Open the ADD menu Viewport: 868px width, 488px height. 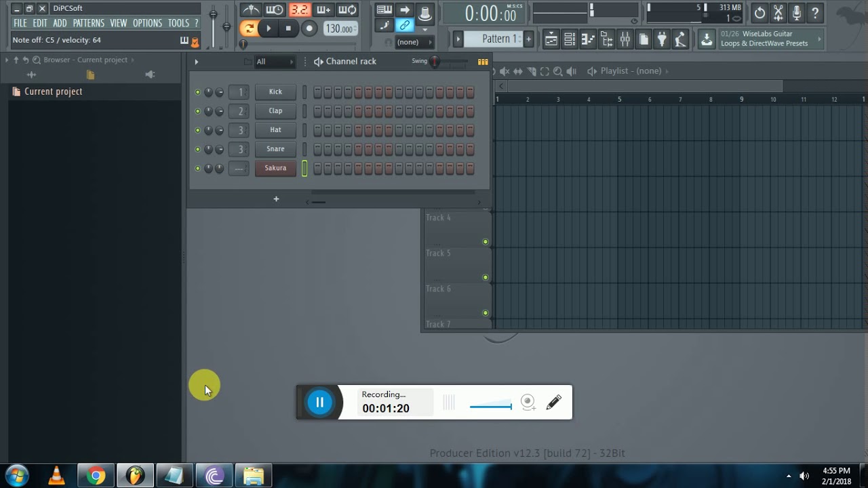(60, 23)
